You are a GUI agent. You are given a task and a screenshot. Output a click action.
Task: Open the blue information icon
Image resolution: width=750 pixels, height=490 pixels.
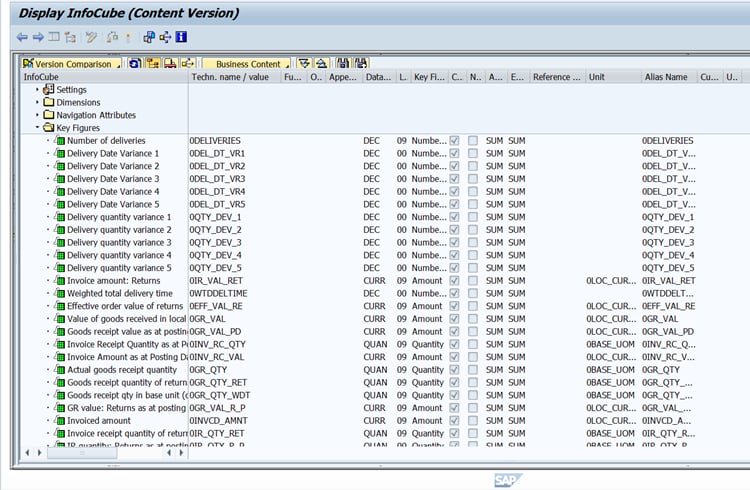(181, 37)
